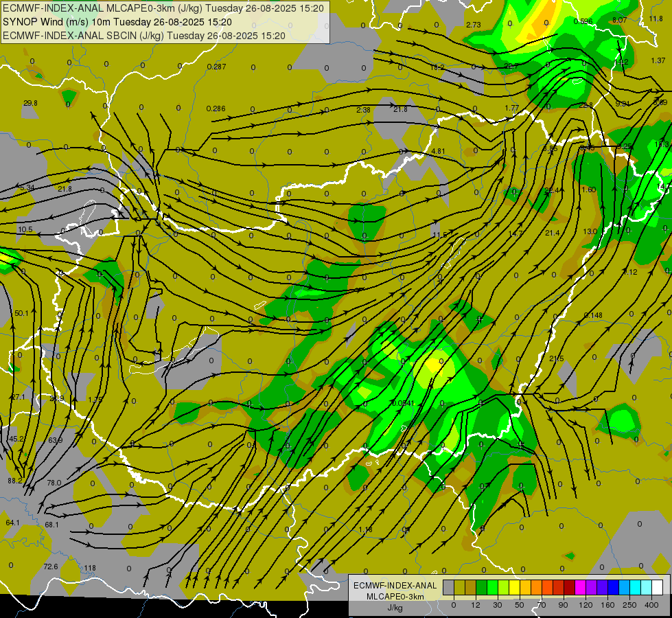The width and height of the screenshot is (672, 618).
Task: Select the map value 1.18
Action: click(x=366, y=529)
